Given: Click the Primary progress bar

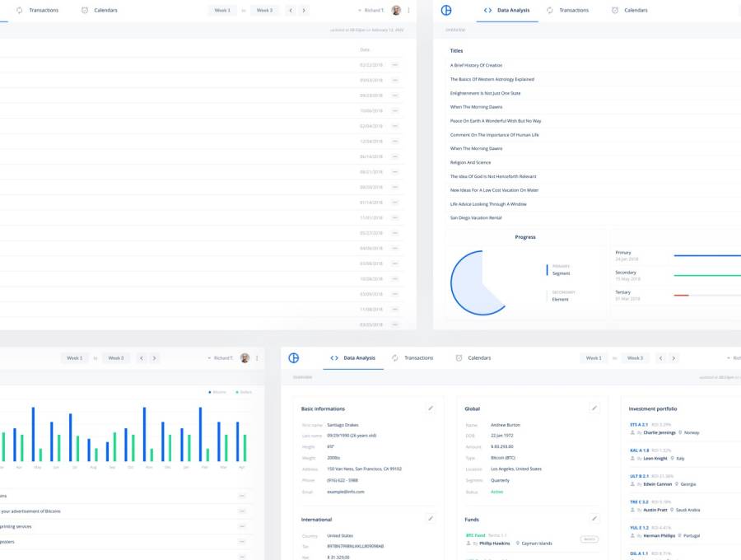Looking at the screenshot, I should 706,255.
